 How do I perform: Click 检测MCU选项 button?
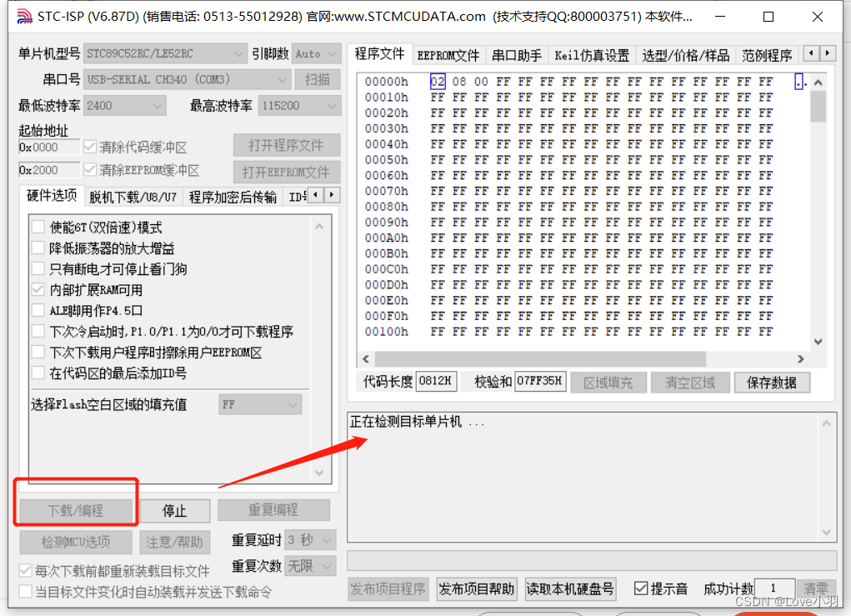coord(76,542)
